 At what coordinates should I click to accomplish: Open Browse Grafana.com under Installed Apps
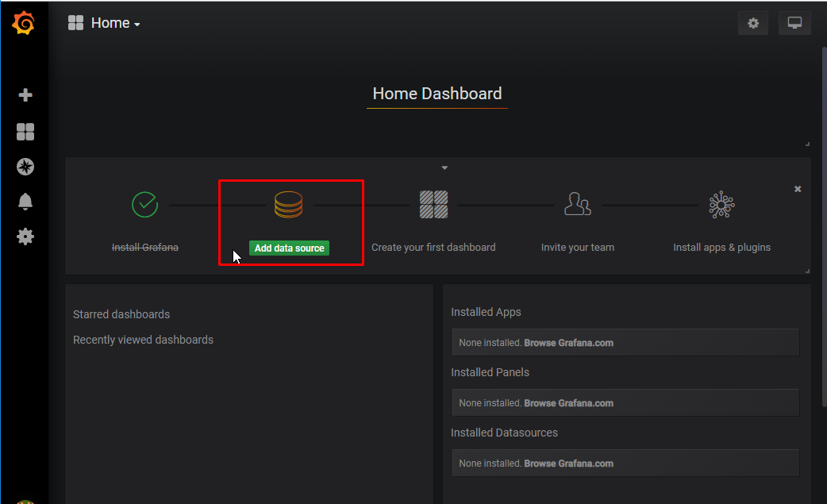(568, 343)
